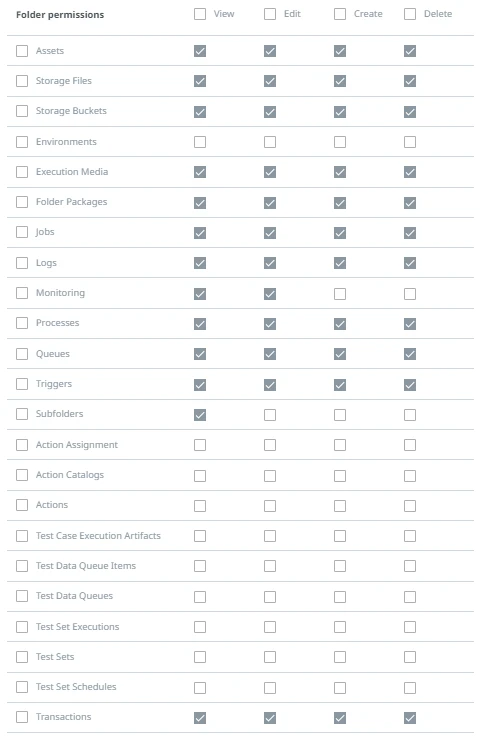Viewport: 492px width, 745px height.
Task: Enable Create permission for Actions
Action: 340,506
